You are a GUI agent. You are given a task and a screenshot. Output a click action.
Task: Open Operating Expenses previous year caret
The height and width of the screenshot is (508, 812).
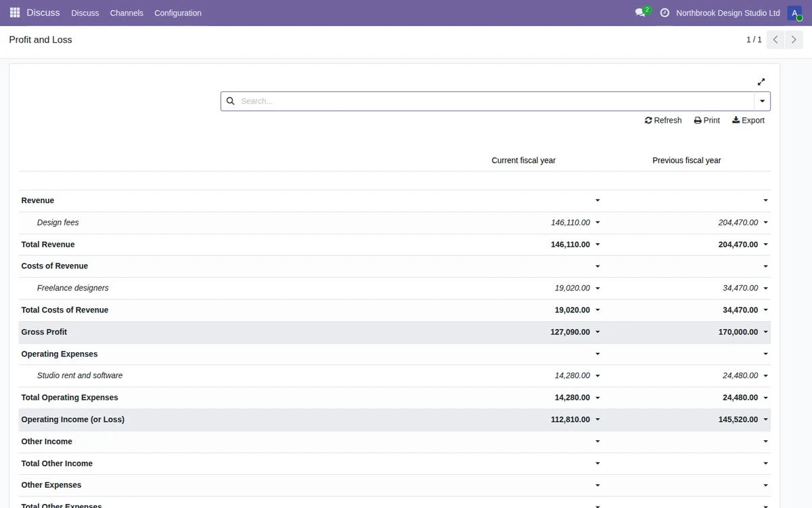(766, 354)
